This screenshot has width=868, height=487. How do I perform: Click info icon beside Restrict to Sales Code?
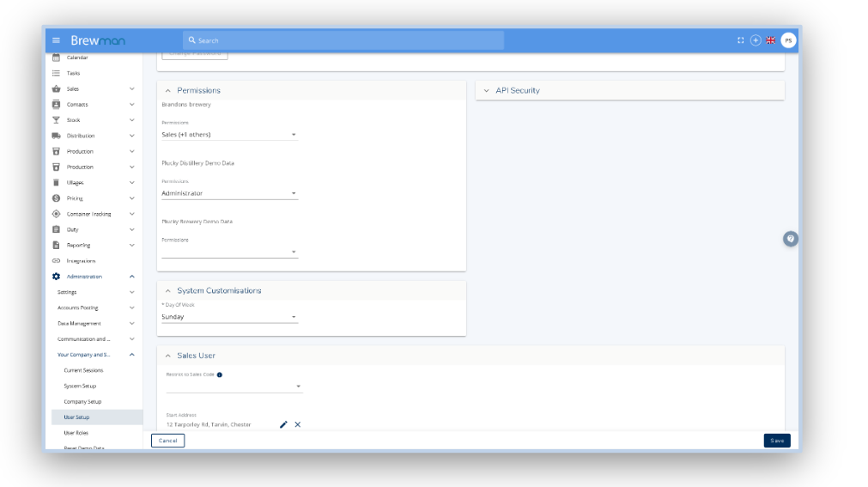(x=220, y=374)
